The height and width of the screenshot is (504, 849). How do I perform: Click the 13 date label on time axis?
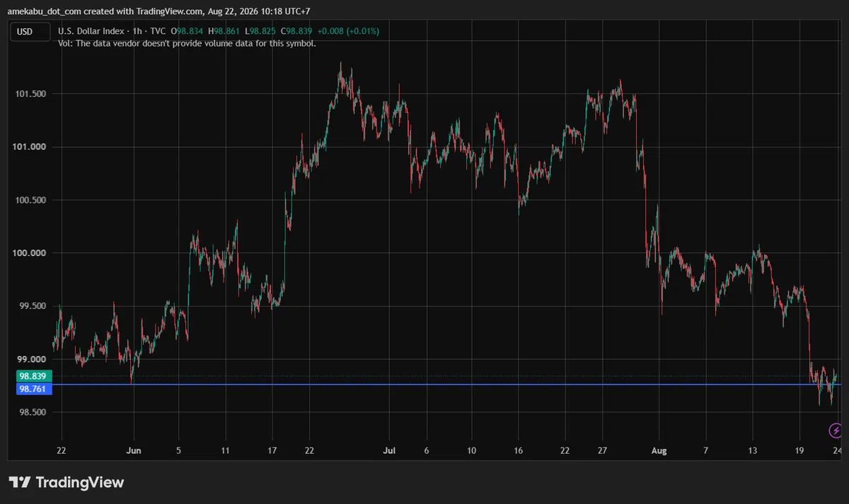point(753,450)
